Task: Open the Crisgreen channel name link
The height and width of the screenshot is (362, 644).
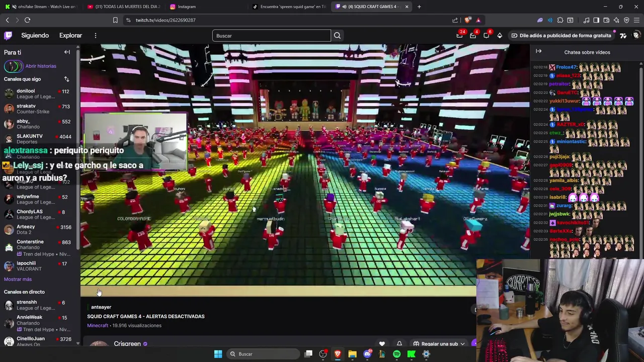Action: pos(127,344)
